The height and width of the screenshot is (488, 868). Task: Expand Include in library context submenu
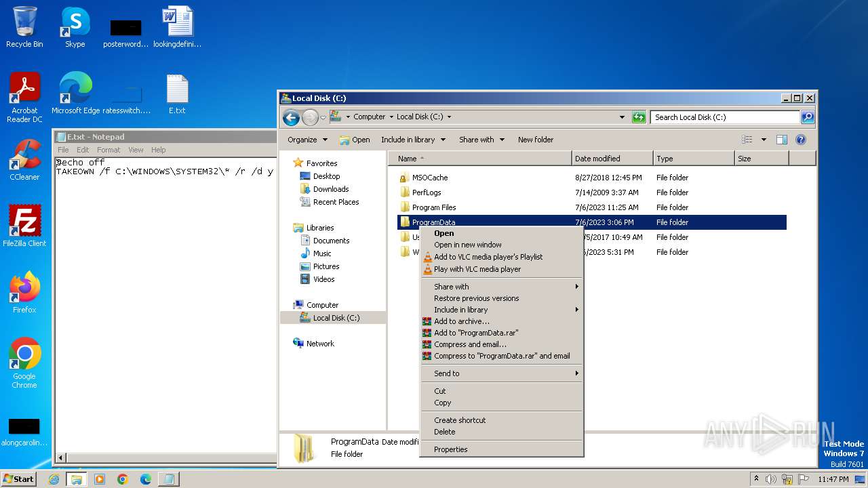[x=502, y=310]
